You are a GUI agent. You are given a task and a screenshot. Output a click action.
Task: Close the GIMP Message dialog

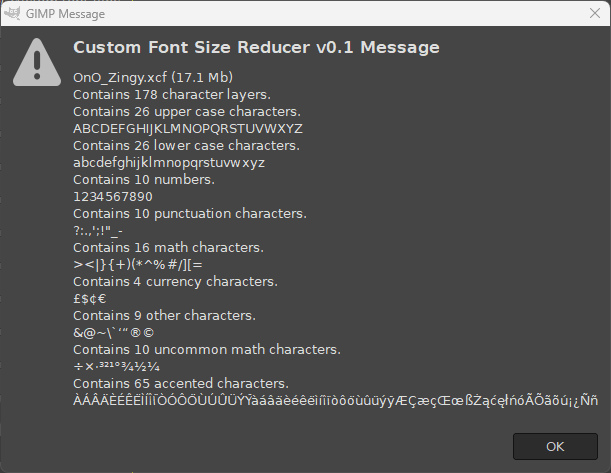pyautogui.click(x=595, y=13)
